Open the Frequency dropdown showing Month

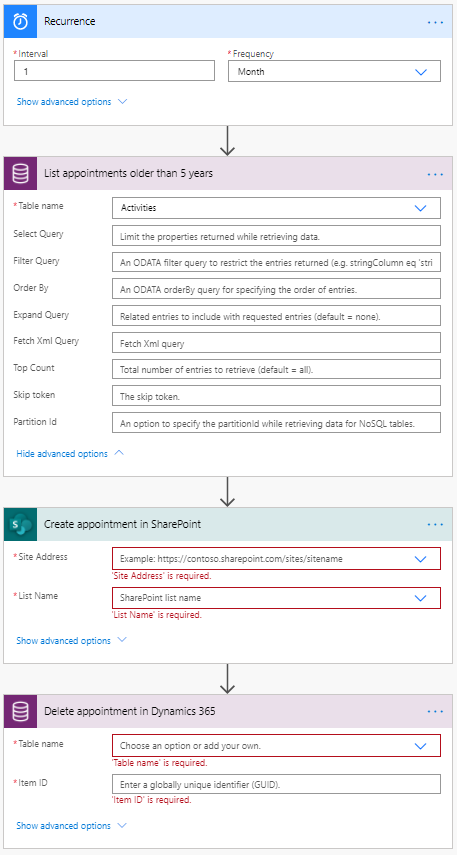click(x=334, y=71)
